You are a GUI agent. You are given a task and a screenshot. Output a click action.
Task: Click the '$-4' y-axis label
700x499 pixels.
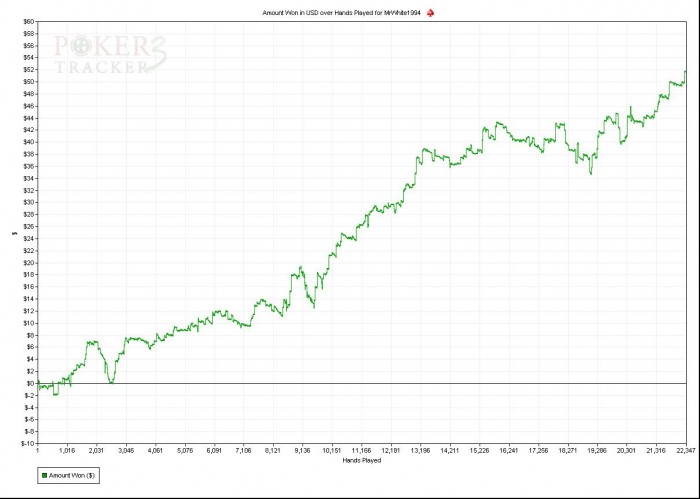[29, 407]
